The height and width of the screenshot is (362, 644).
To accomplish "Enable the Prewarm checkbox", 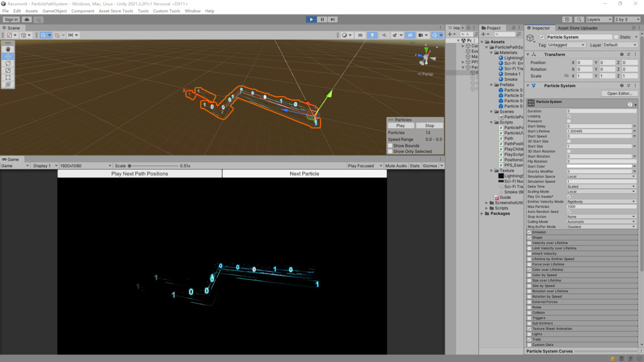I will tap(569, 121).
